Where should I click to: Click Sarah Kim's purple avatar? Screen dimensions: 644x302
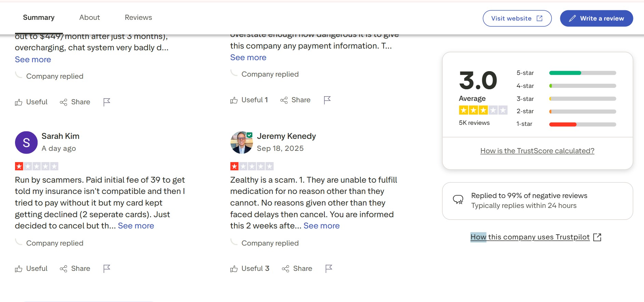pos(26,143)
